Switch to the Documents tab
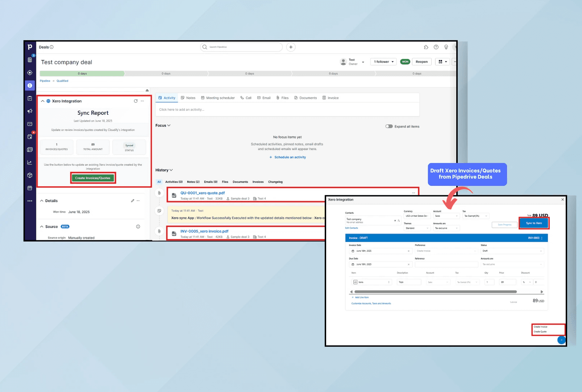 click(305, 98)
